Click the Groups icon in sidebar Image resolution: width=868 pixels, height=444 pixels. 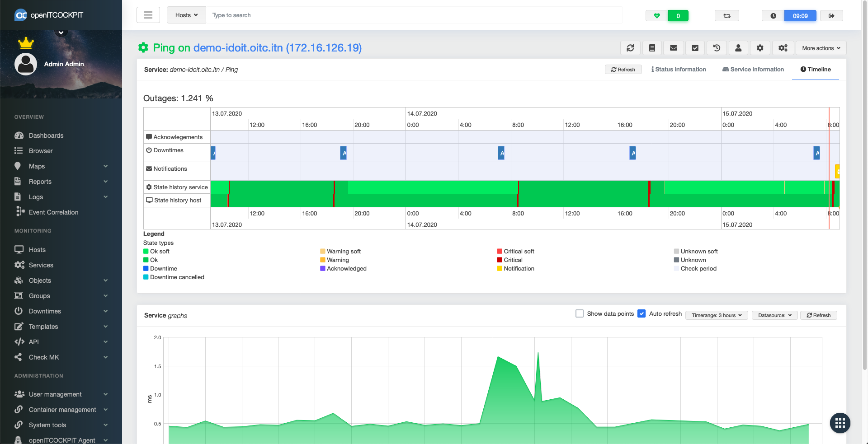point(19,296)
